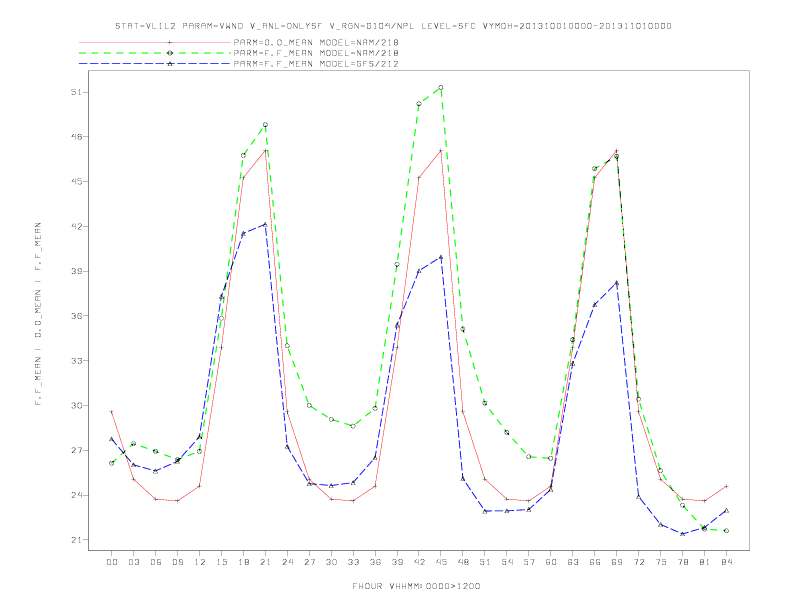Click x-axis forecast hour label 78
The height and width of the screenshot is (612, 792).
click(682, 562)
